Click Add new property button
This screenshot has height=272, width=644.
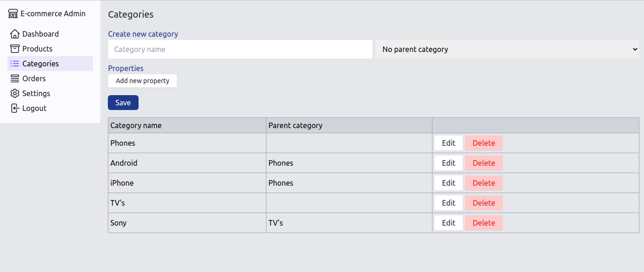[142, 81]
